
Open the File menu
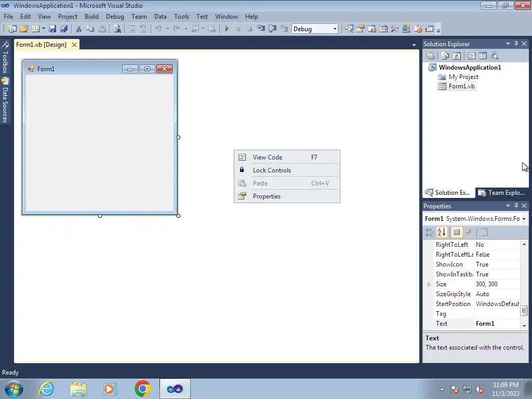point(8,16)
